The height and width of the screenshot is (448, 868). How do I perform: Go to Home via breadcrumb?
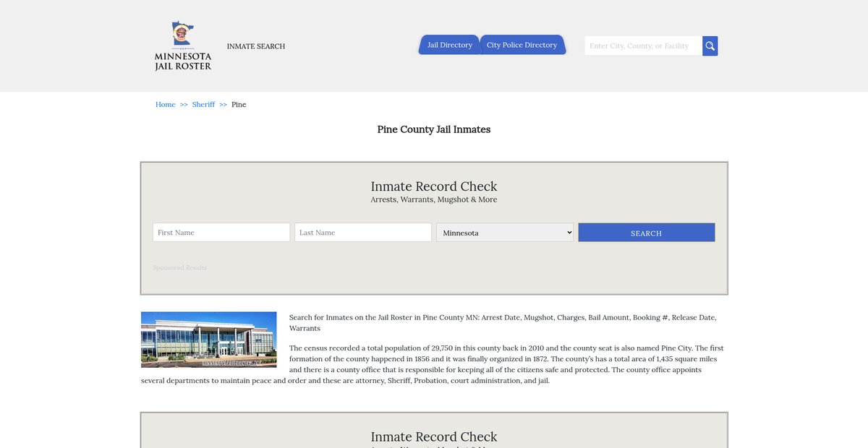166,105
